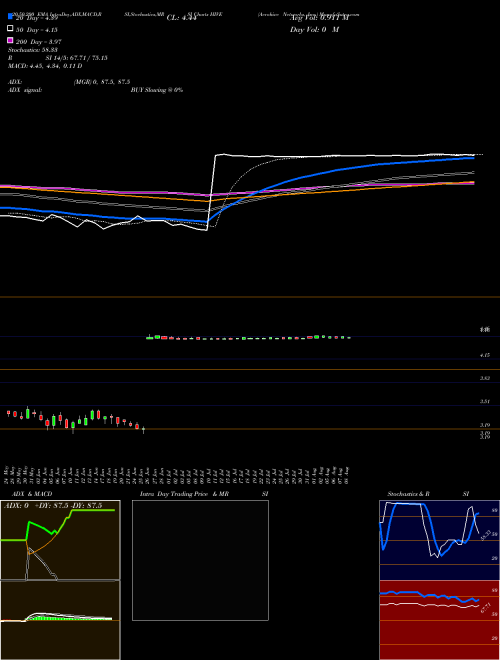
Task: Click the empty Intra Day Trading Price chart box
Action: point(200,560)
